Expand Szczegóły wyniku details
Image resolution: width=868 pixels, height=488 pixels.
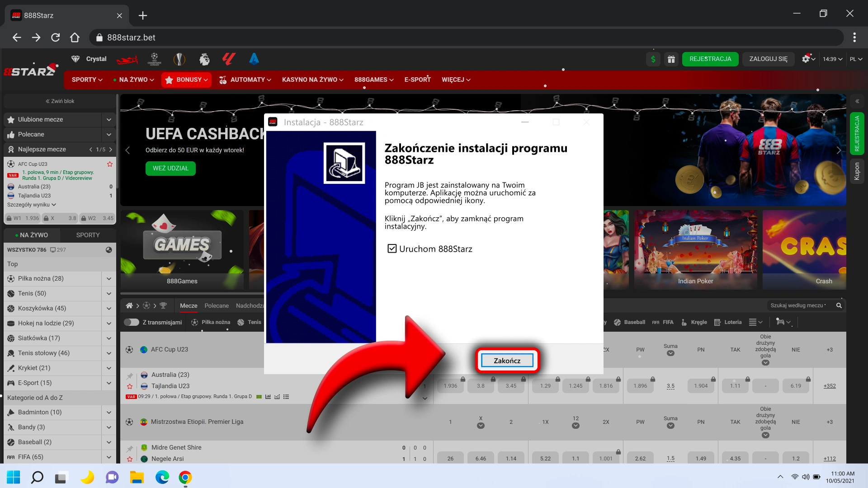(x=32, y=205)
